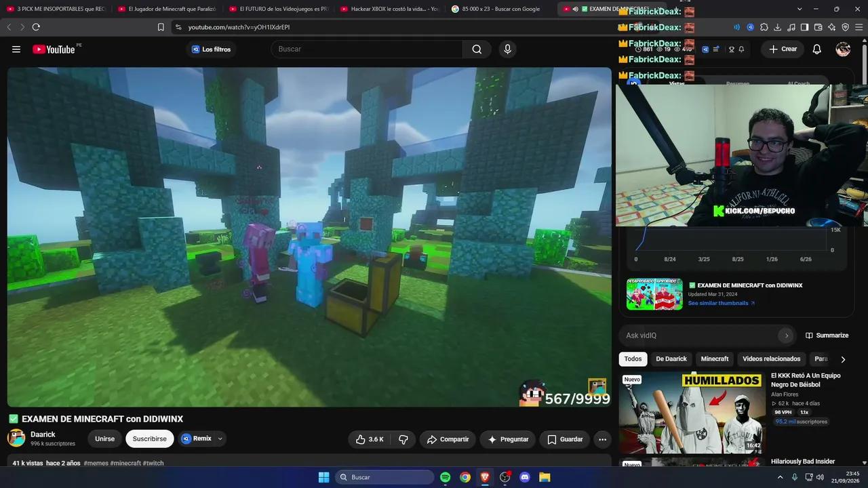This screenshot has height=488, width=868.
Task: Open 'El KKK Retó A Un Equipo' title
Action: pos(806,380)
